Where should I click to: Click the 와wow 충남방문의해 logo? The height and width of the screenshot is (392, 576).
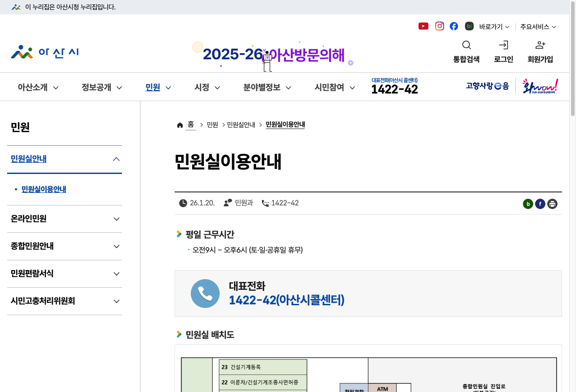pyautogui.click(x=540, y=86)
